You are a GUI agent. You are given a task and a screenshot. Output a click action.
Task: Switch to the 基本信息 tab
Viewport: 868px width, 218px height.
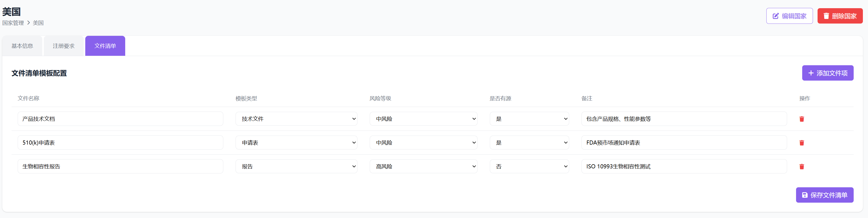coord(22,46)
